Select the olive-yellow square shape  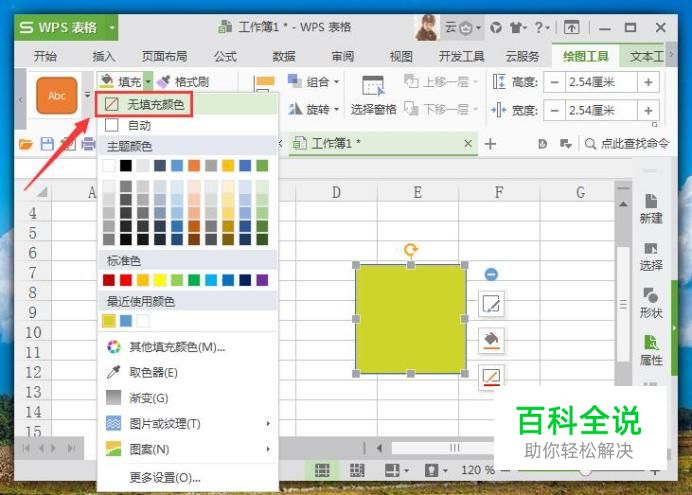click(411, 319)
